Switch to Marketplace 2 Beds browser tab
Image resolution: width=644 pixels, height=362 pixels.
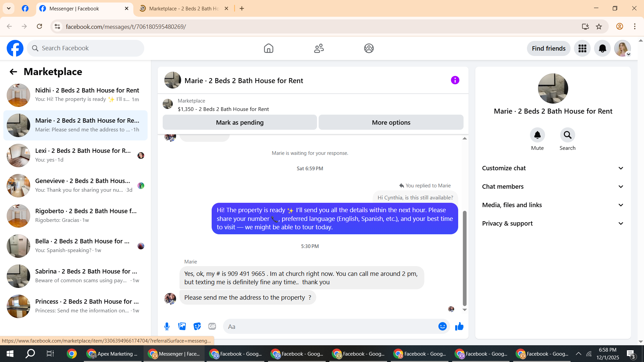(184, 9)
